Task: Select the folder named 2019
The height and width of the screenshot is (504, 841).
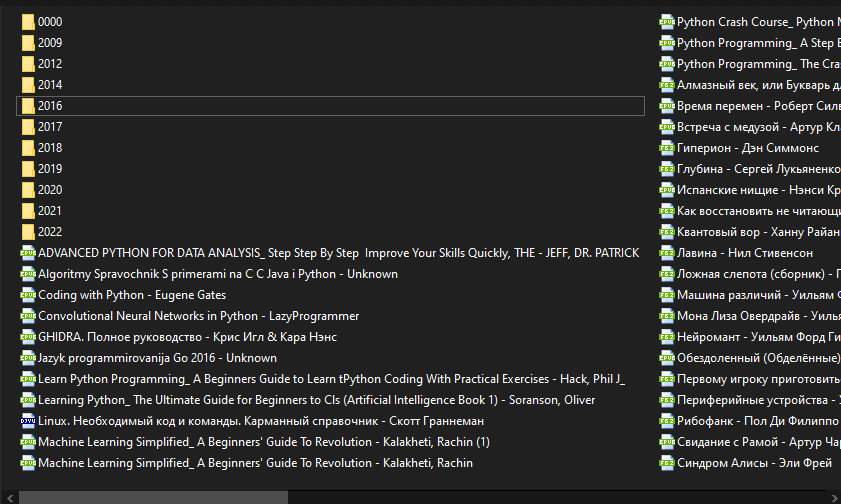Action: click(50, 169)
